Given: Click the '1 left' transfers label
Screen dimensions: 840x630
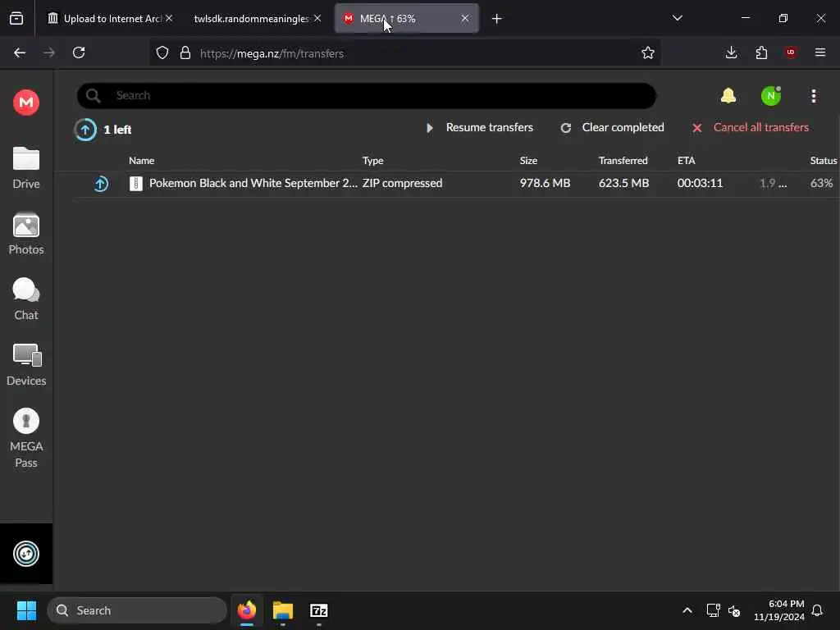Looking at the screenshot, I should click(x=117, y=130).
